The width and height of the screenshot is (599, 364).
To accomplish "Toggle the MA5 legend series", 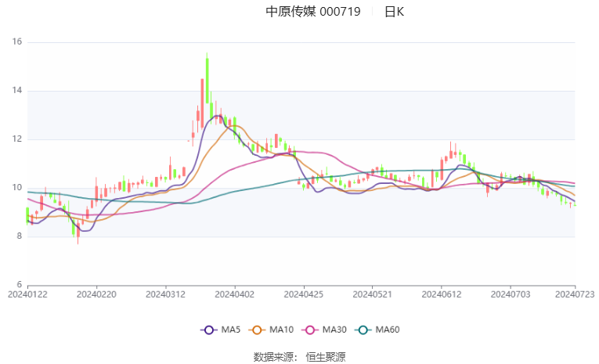I will tap(221, 330).
